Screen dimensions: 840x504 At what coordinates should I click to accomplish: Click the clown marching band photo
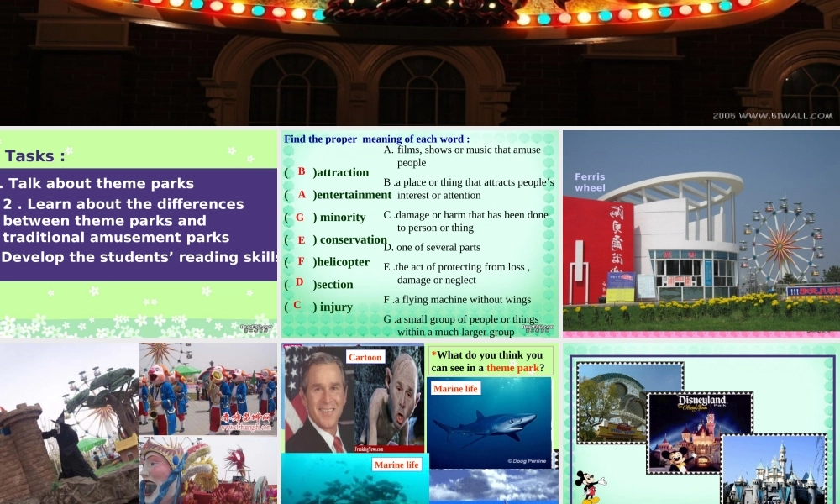[x=207, y=389]
